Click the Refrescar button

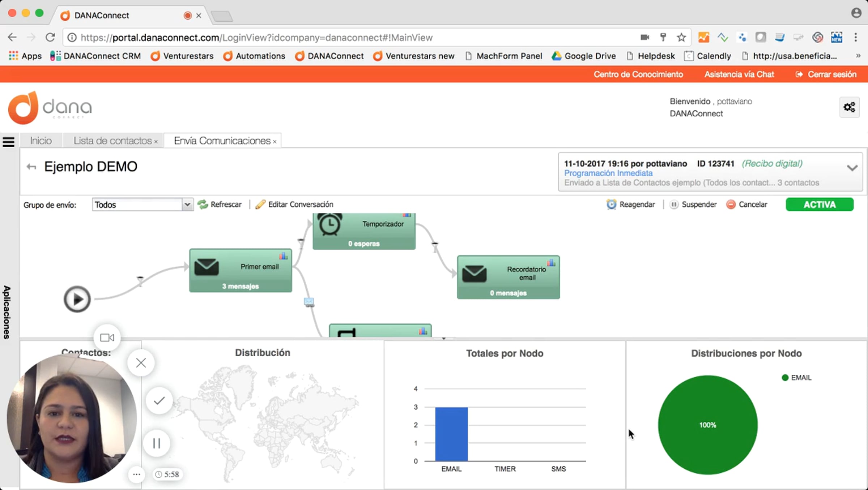(220, 205)
